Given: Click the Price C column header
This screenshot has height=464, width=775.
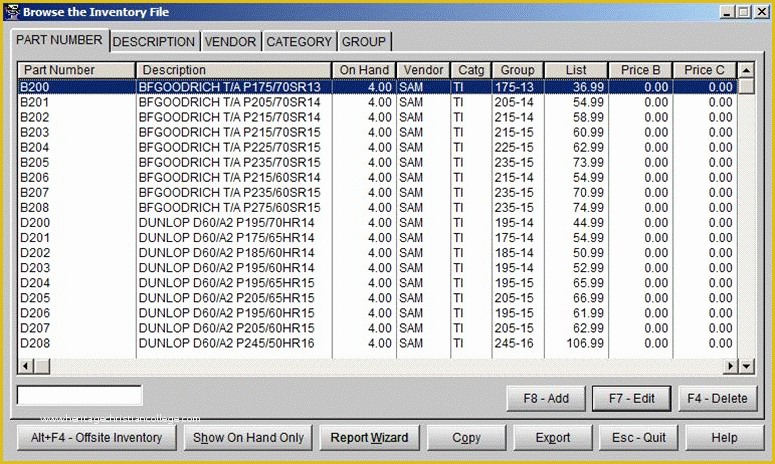Looking at the screenshot, I should 704,70.
